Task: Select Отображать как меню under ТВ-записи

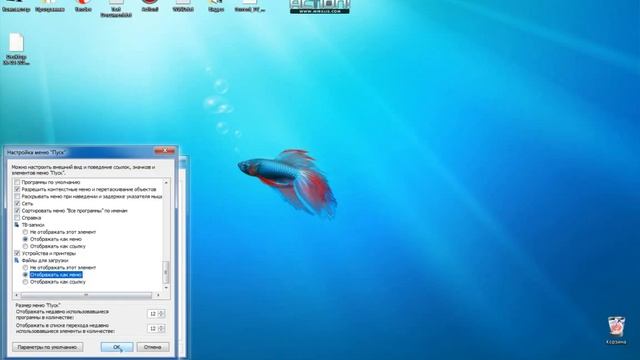Action: click(x=25, y=239)
